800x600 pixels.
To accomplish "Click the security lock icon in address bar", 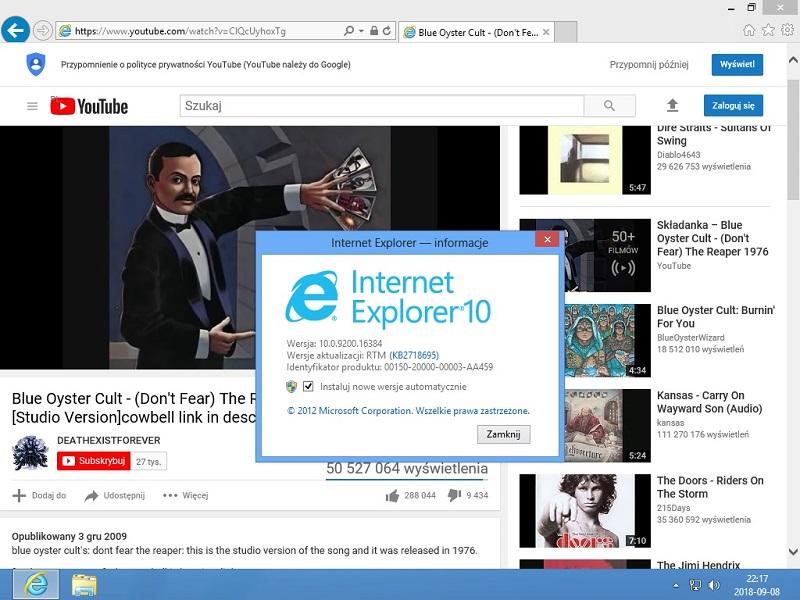I will (374, 31).
